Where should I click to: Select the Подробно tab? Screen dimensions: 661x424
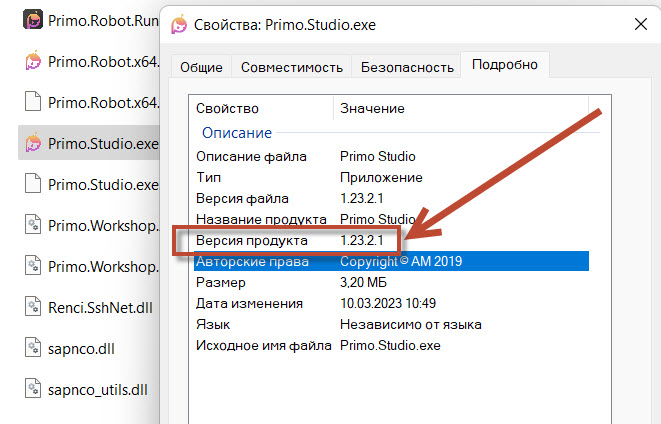pos(505,64)
